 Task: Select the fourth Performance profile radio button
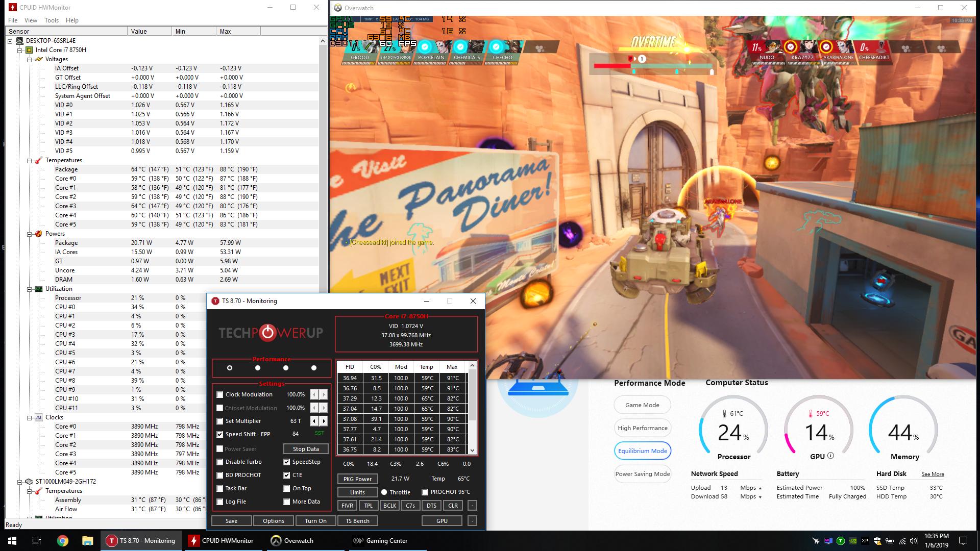pyautogui.click(x=314, y=368)
